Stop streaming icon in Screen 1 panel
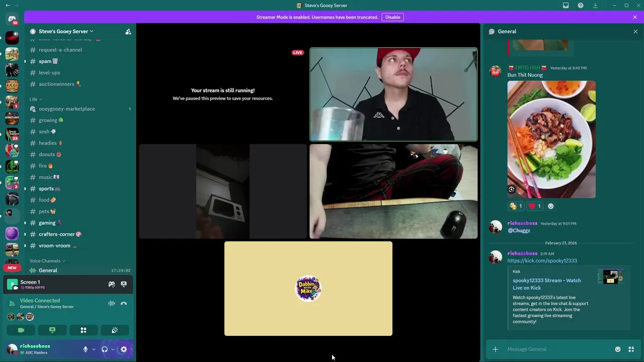The height and width of the screenshot is (362, 644). pos(124,284)
